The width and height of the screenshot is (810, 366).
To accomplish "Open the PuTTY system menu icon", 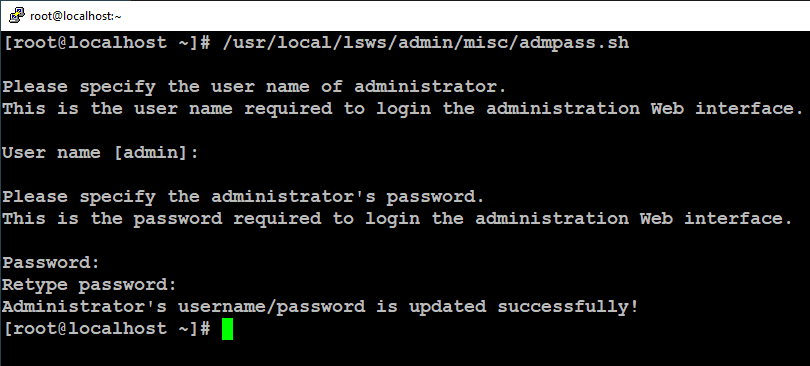I will pyautogui.click(x=17, y=15).
